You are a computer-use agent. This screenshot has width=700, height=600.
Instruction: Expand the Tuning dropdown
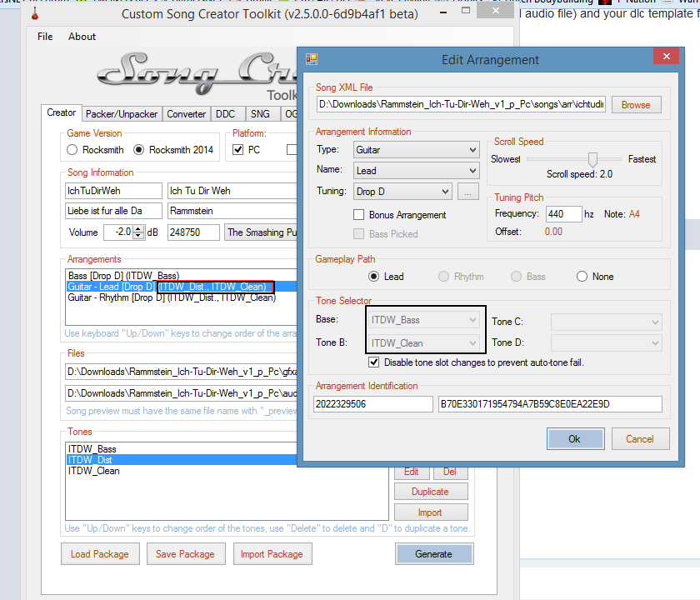[x=402, y=192]
